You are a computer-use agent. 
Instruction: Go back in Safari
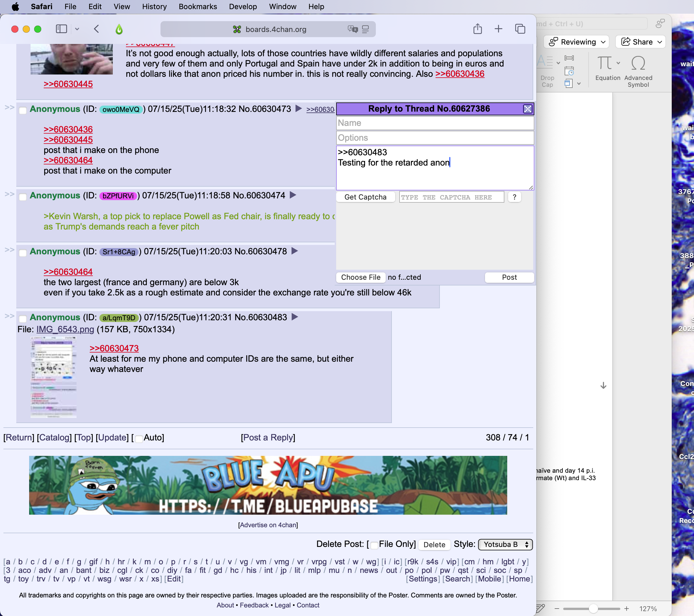97,29
